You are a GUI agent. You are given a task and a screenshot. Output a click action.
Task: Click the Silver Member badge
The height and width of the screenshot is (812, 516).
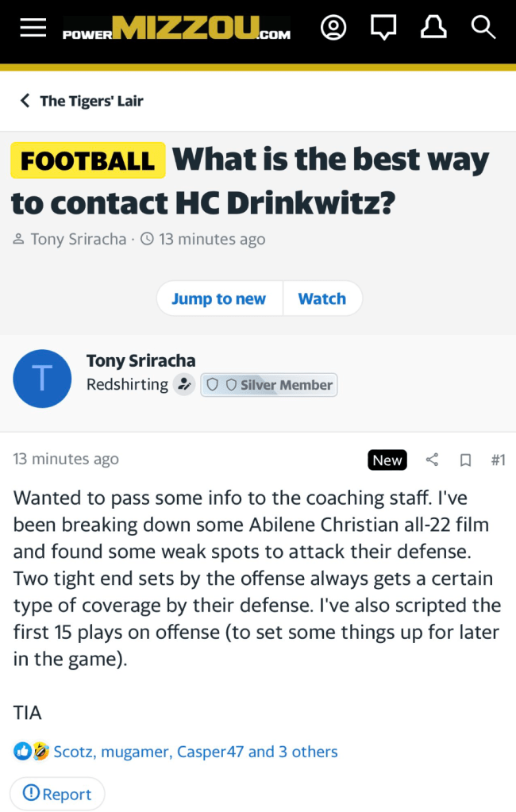[269, 385]
